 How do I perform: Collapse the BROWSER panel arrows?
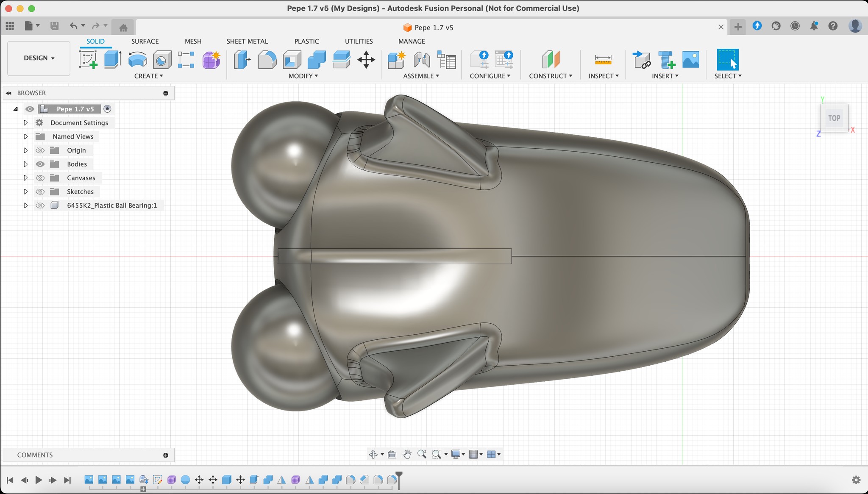(8, 93)
